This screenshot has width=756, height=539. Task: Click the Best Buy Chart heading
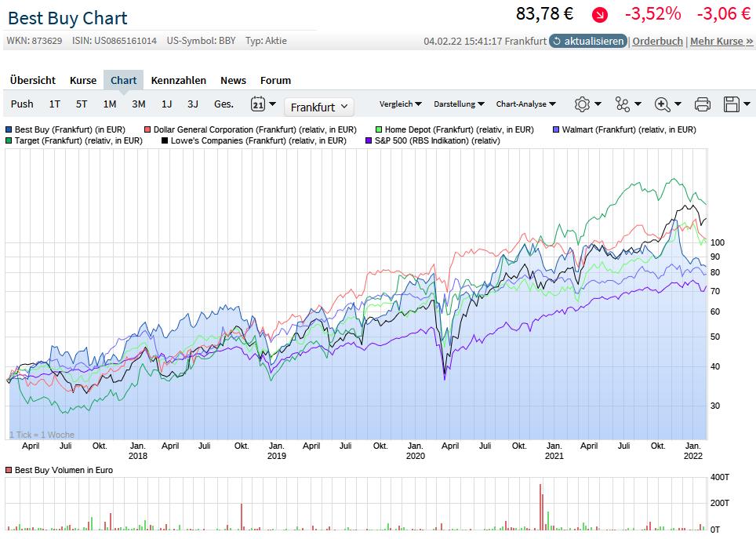(67, 18)
